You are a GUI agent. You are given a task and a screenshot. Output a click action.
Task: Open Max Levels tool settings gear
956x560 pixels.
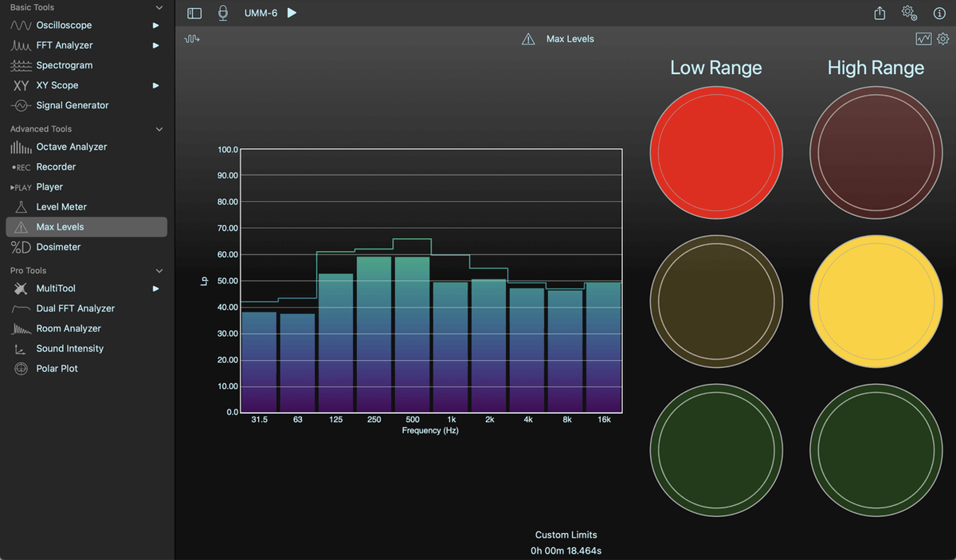coord(943,38)
